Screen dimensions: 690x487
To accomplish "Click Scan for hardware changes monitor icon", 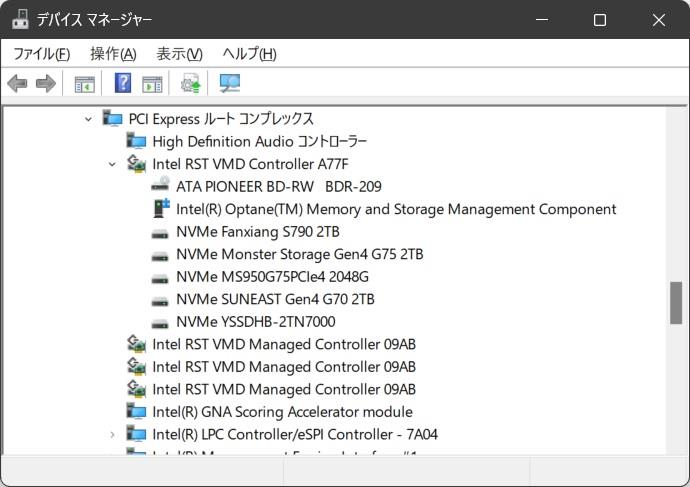I will [230, 83].
